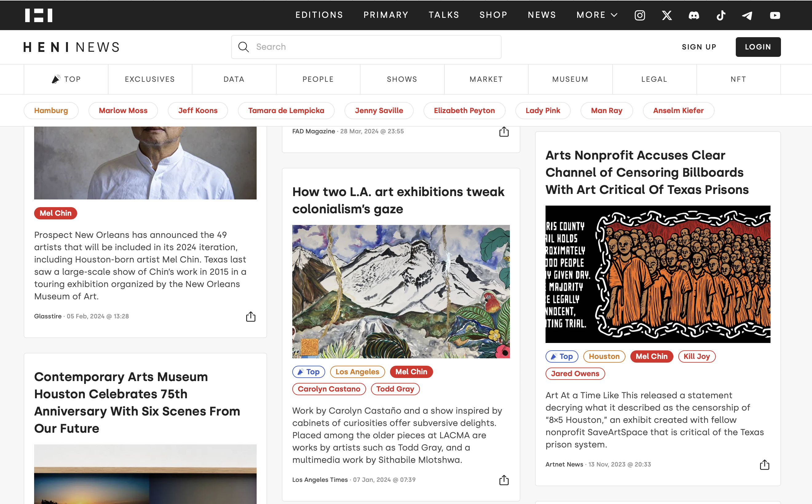The height and width of the screenshot is (504, 812).
Task: Switch to the NFT tab
Action: click(738, 79)
